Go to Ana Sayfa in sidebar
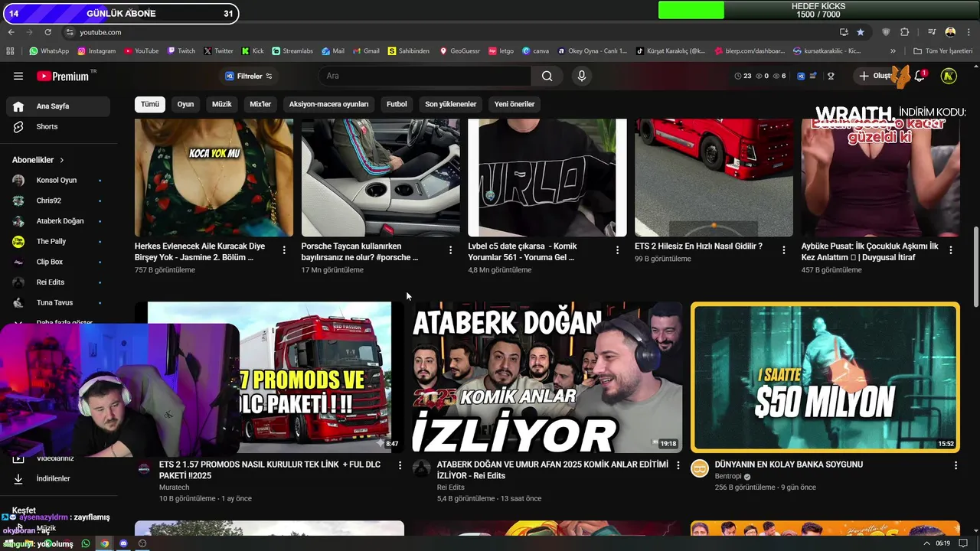980x551 pixels. click(57, 106)
